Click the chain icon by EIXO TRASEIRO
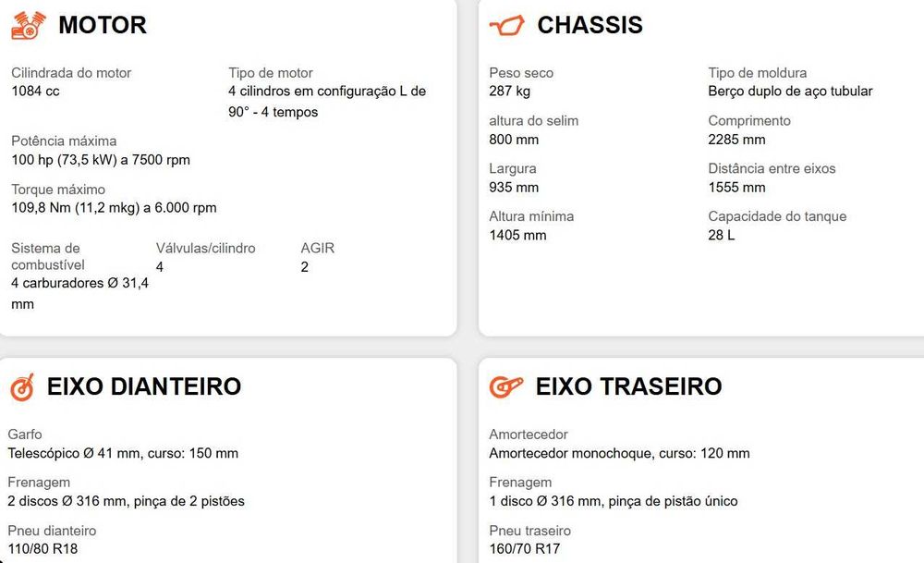The image size is (924, 563). click(506, 386)
